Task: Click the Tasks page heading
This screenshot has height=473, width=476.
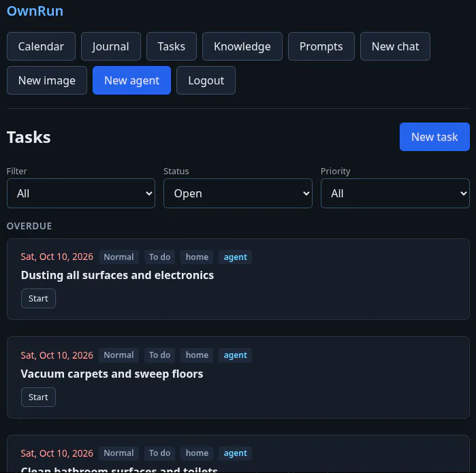Action: pos(29,137)
